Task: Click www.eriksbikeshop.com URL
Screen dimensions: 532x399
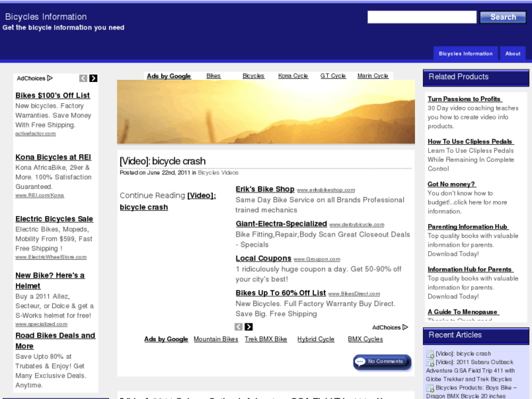Action: 326,190
